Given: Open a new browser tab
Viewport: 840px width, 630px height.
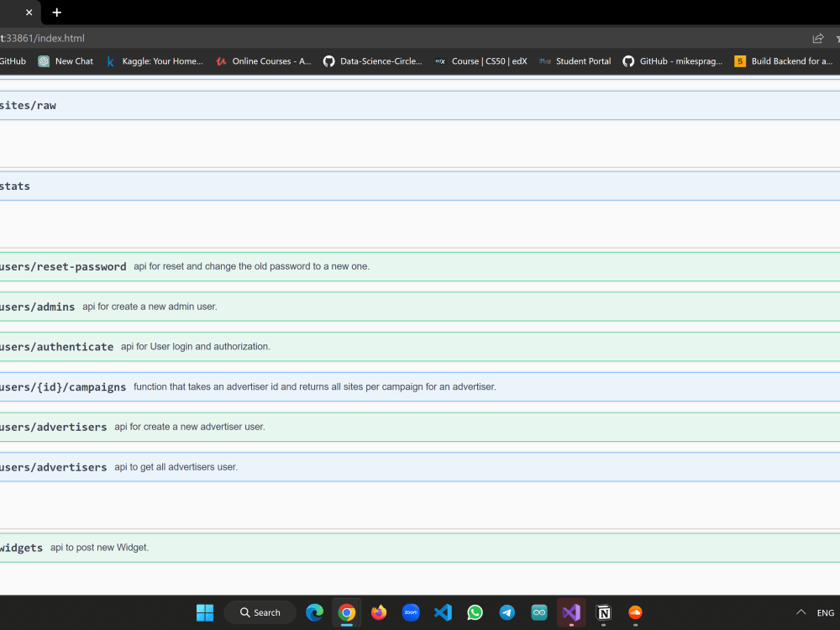Looking at the screenshot, I should 56,13.
